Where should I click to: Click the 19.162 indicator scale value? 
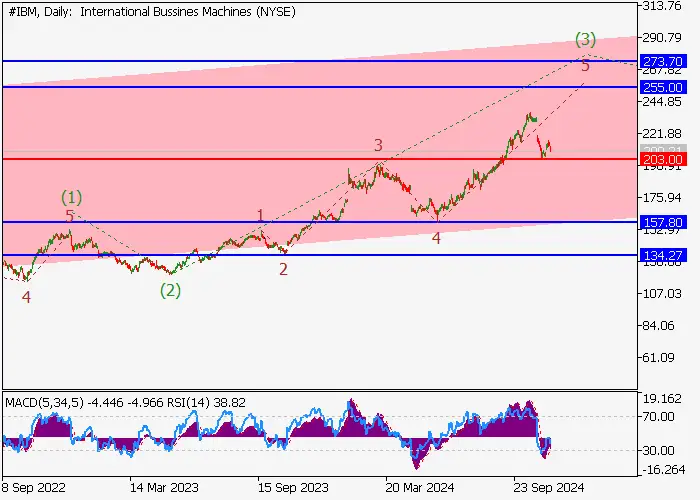tap(662, 399)
